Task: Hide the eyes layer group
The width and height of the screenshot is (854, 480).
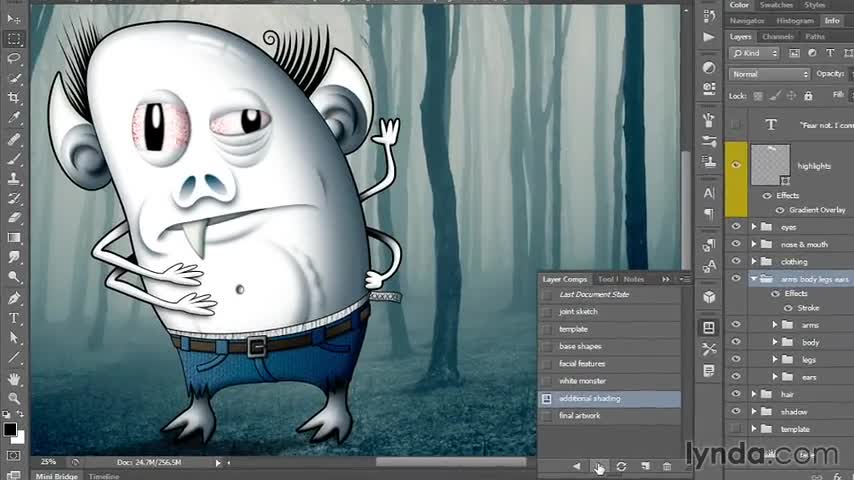Action: tap(736, 227)
